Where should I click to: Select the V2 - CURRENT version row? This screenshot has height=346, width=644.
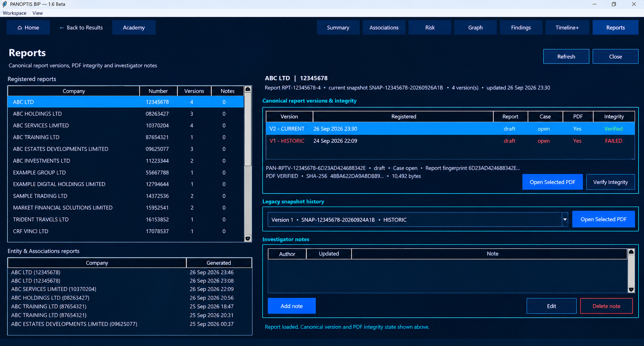coord(450,129)
